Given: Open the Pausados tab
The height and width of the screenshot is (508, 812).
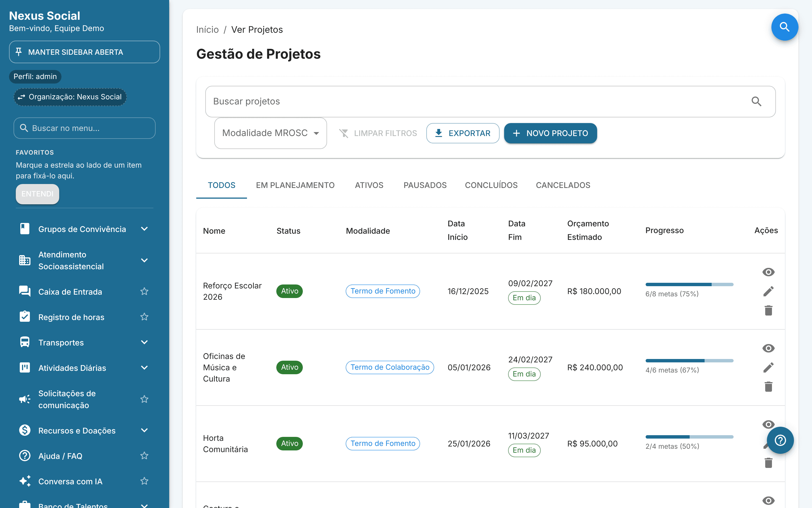Looking at the screenshot, I should tap(425, 185).
